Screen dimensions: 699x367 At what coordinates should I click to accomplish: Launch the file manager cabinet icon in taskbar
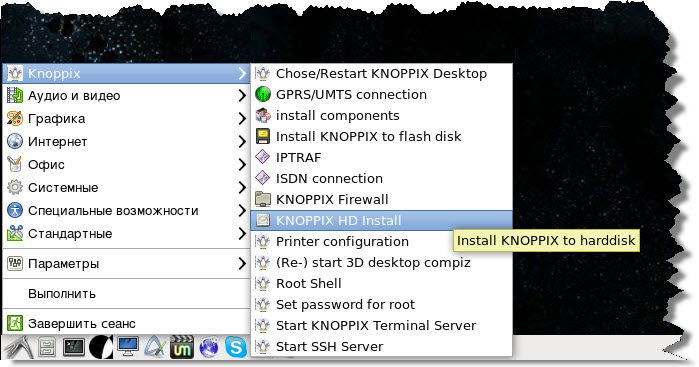coord(47,346)
